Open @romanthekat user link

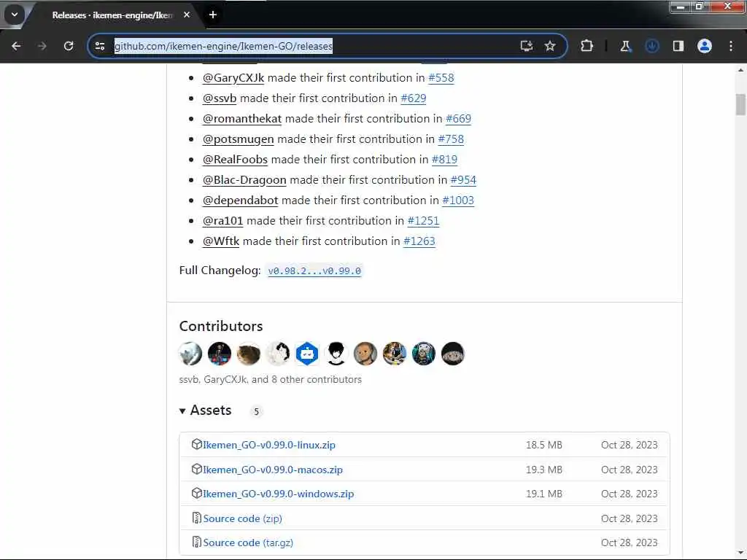(x=242, y=119)
